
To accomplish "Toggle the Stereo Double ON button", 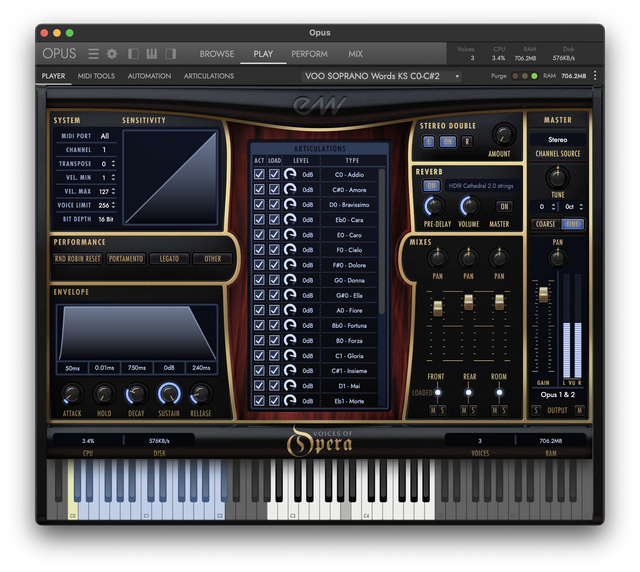I will pos(448,142).
